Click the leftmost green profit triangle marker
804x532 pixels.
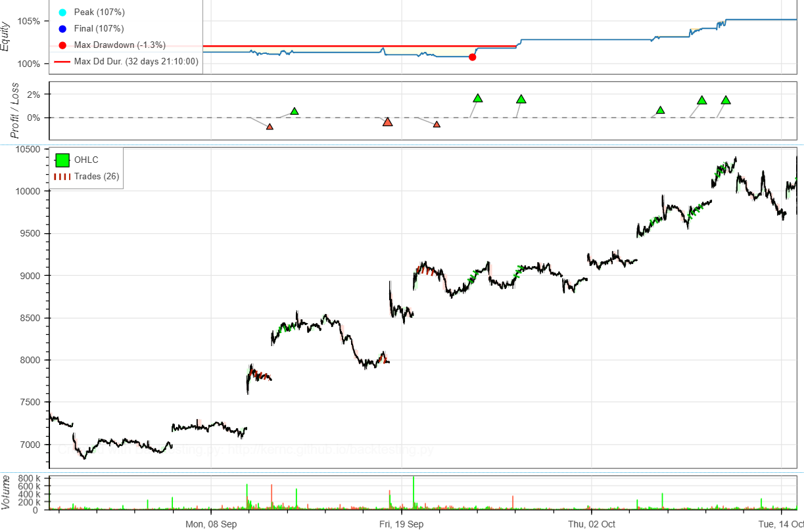tap(295, 112)
